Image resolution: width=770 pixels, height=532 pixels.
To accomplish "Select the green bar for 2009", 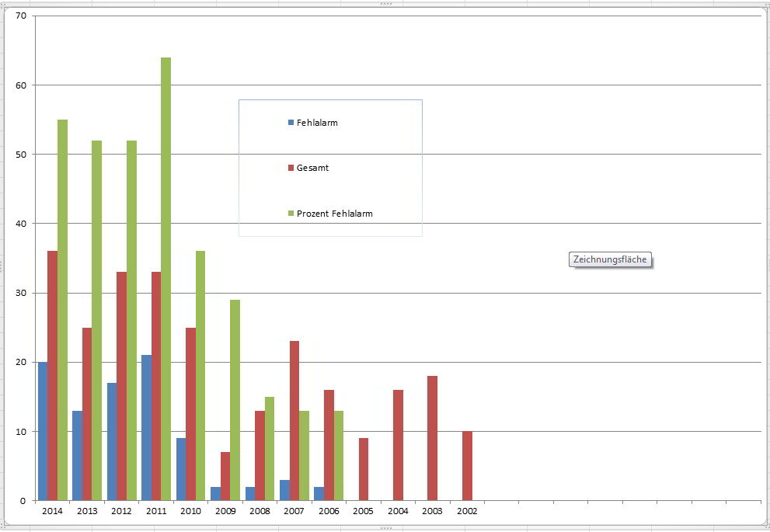I will pos(235,399).
